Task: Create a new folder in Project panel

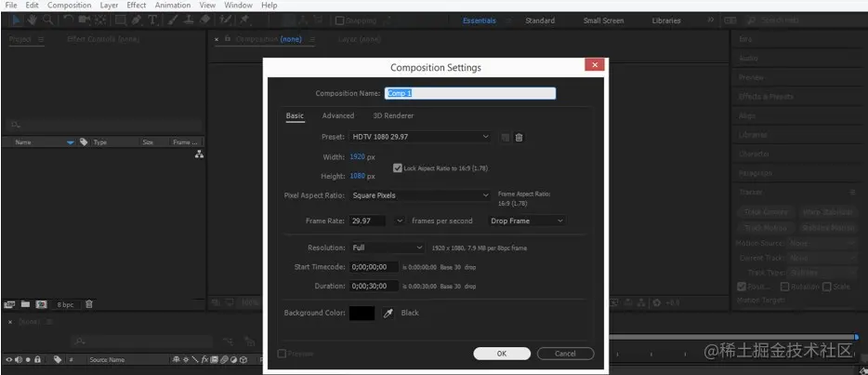Action: pyautogui.click(x=25, y=304)
